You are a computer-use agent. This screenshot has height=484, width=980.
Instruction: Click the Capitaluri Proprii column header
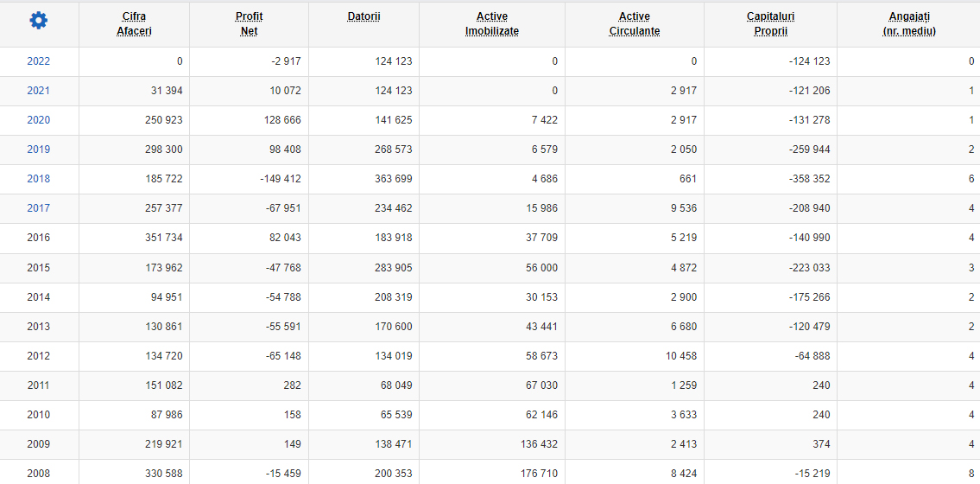(771, 23)
